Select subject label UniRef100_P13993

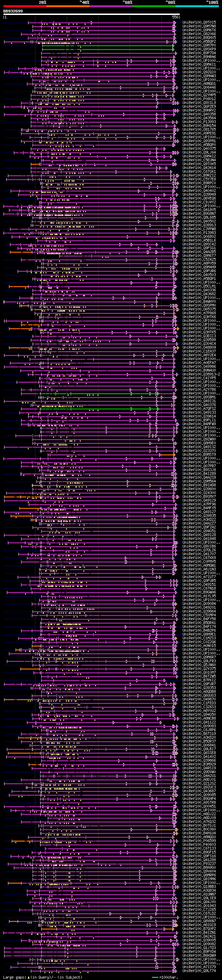pyautogui.click(x=199, y=122)
